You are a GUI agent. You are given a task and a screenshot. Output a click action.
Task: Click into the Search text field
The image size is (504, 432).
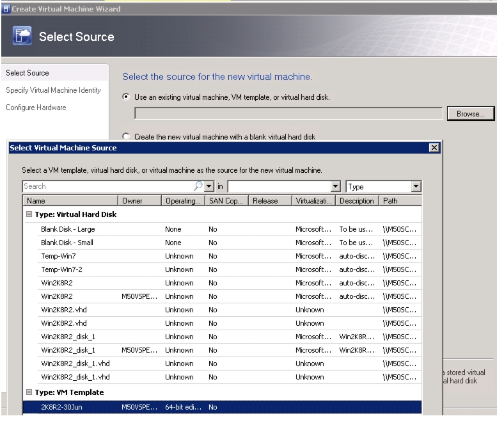108,186
